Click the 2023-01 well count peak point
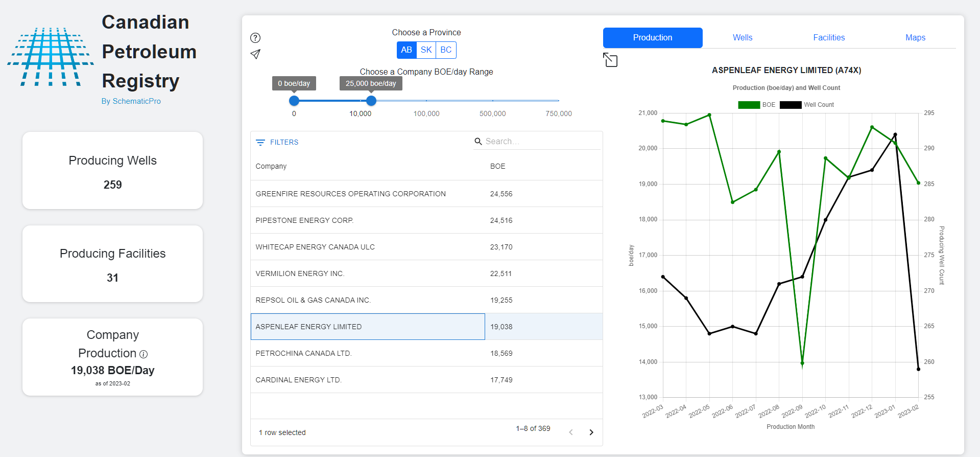The image size is (980, 457). point(895,135)
